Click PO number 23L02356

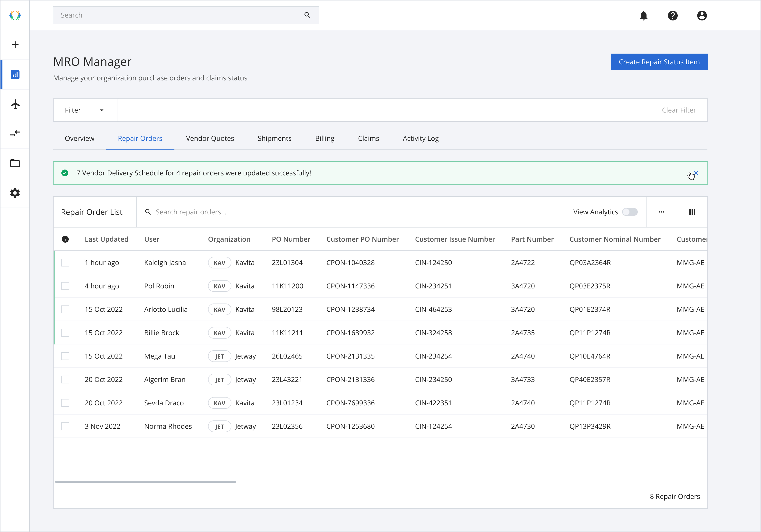[x=287, y=426]
